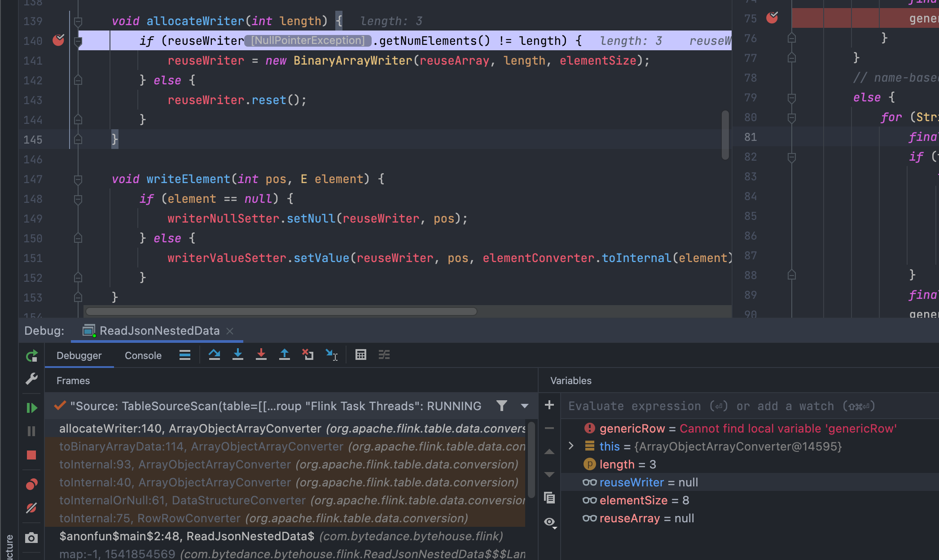Open the thread selector dropdown arrow
The width and height of the screenshot is (939, 560).
(524, 406)
